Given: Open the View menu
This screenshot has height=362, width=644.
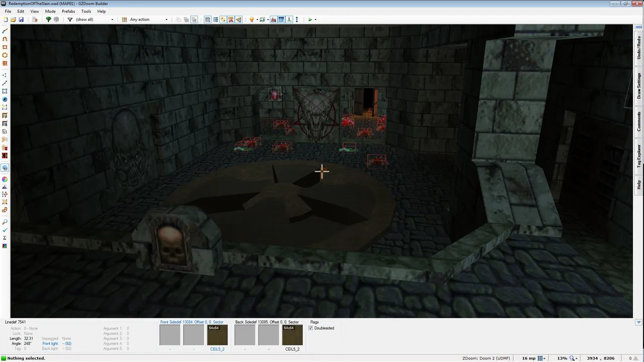Looking at the screenshot, I should (x=35, y=11).
